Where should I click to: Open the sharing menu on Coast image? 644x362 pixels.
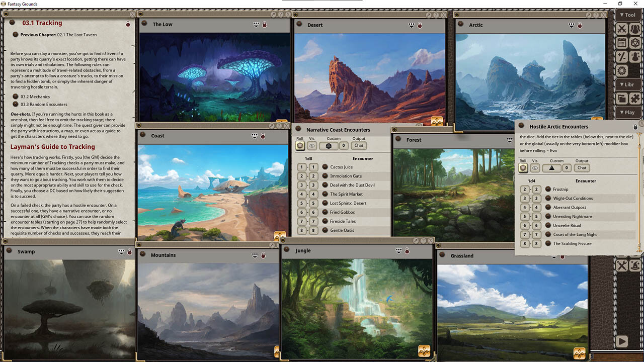click(x=255, y=136)
